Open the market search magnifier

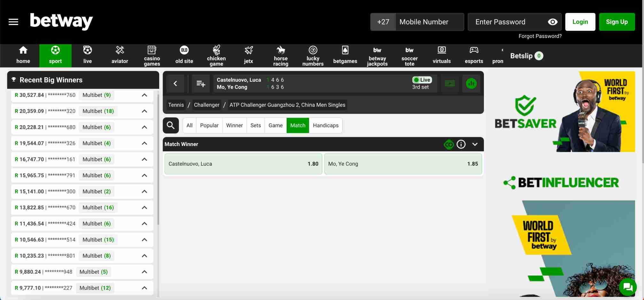point(171,125)
